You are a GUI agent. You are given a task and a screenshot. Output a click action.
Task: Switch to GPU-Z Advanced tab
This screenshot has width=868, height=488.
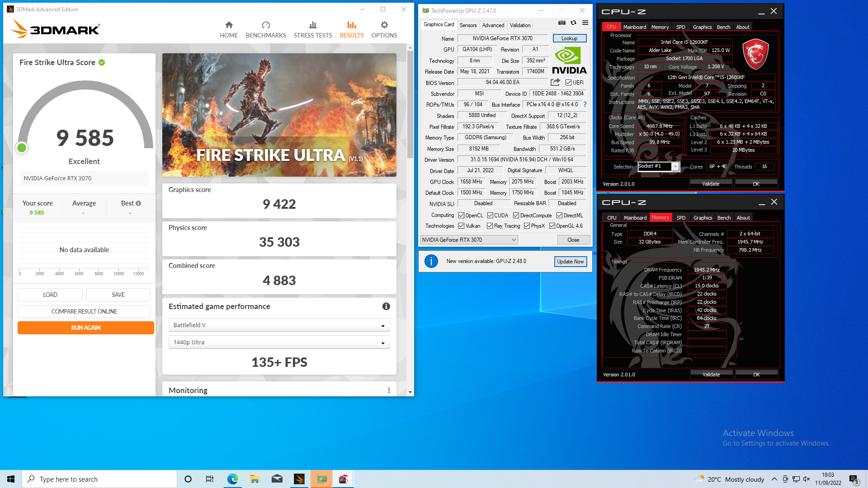pyautogui.click(x=493, y=25)
